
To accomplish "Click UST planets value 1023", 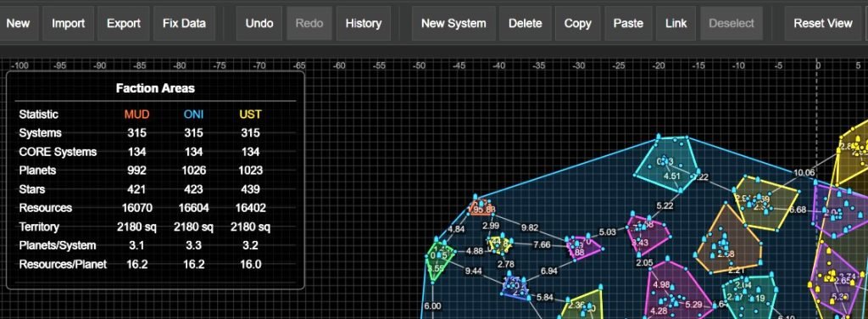I will [x=250, y=170].
